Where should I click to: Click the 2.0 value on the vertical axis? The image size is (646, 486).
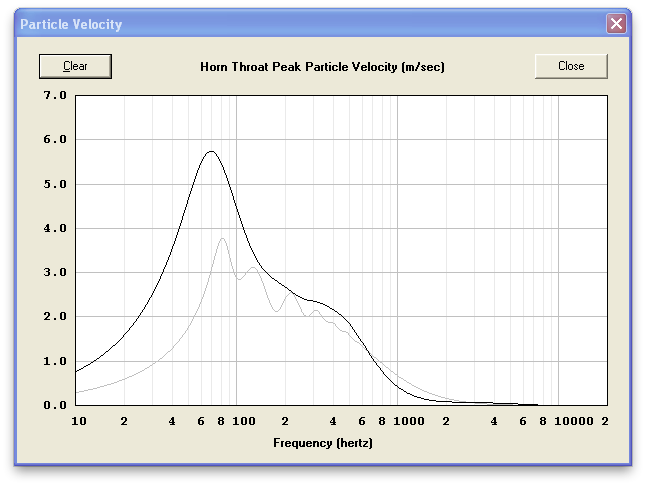[55, 316]
